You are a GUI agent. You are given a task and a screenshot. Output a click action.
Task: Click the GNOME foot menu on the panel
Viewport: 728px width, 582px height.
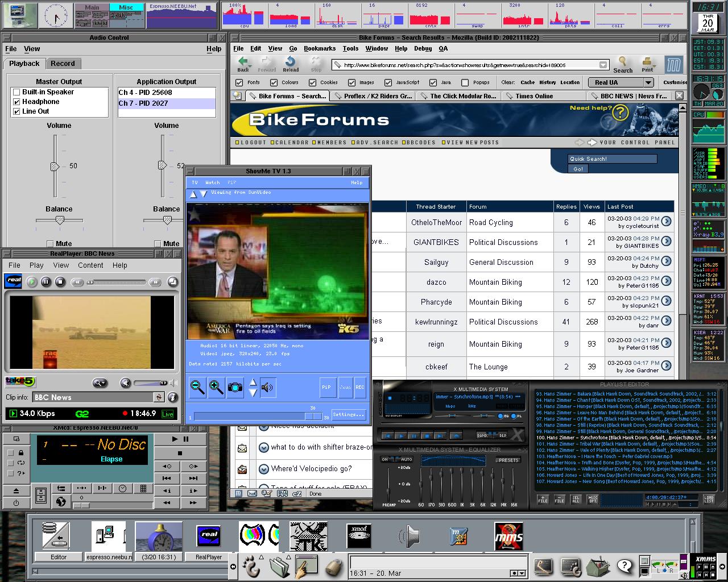[x=251, y=566]
